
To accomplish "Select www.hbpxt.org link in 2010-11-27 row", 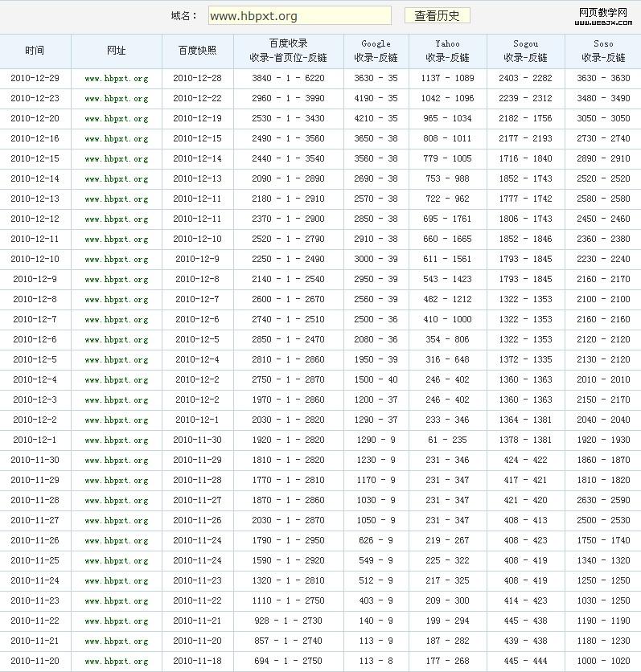I will click(x=117, y=521).
